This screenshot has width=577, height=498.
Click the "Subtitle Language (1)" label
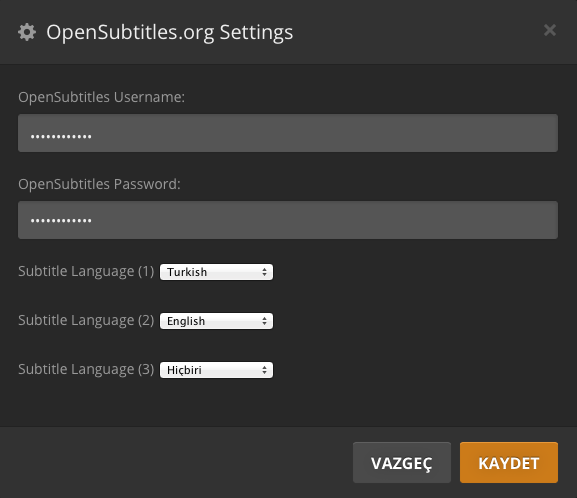pos(86,271)
